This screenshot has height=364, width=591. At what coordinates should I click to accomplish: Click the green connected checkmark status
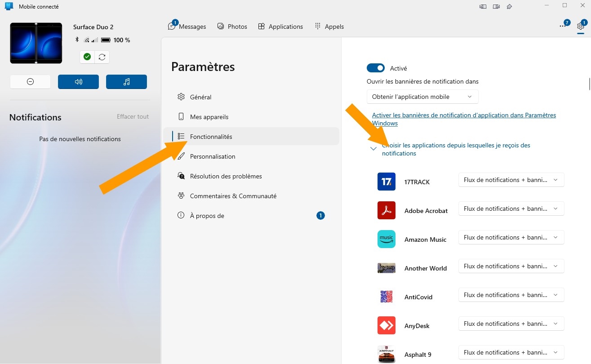point(87,57)
